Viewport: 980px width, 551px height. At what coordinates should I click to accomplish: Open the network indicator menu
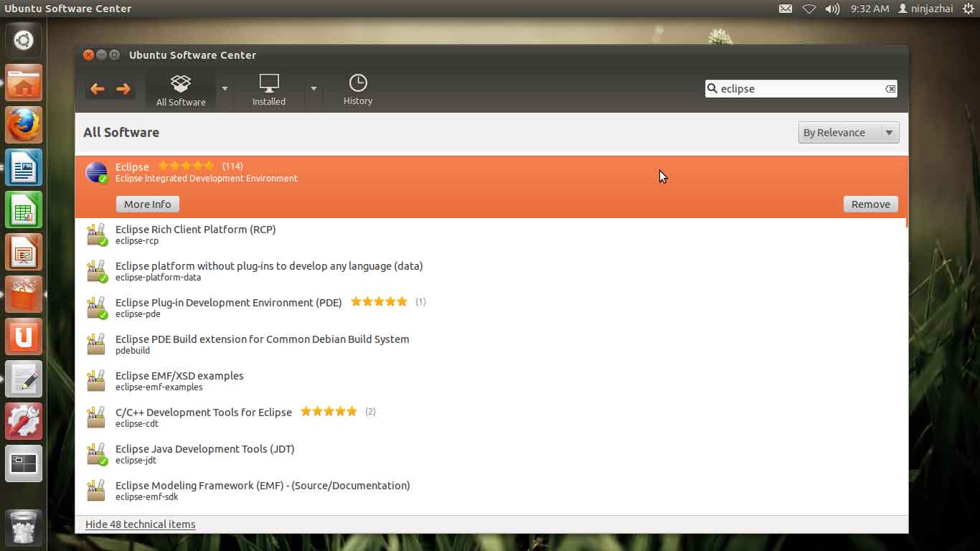809,9
